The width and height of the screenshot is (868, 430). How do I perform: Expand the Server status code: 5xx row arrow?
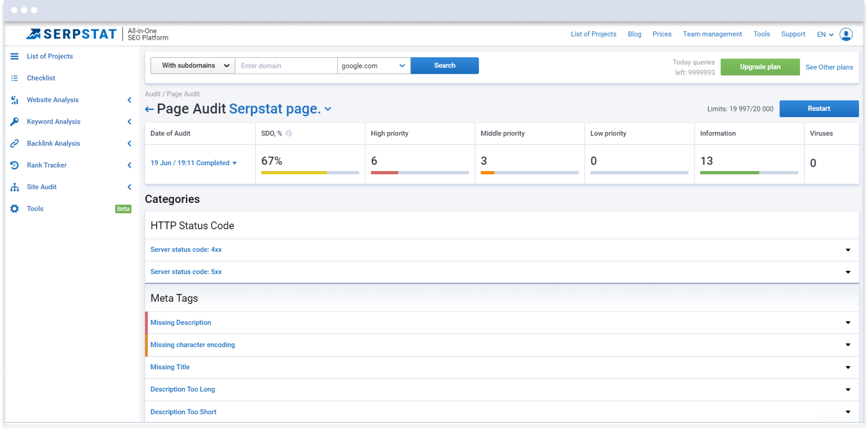tap(848, 272)
